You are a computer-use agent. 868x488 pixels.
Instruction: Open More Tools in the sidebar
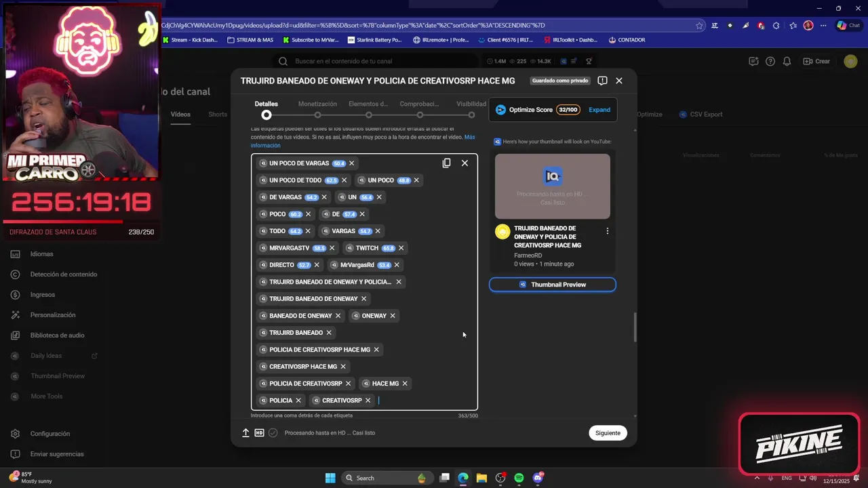coord(46,396)
